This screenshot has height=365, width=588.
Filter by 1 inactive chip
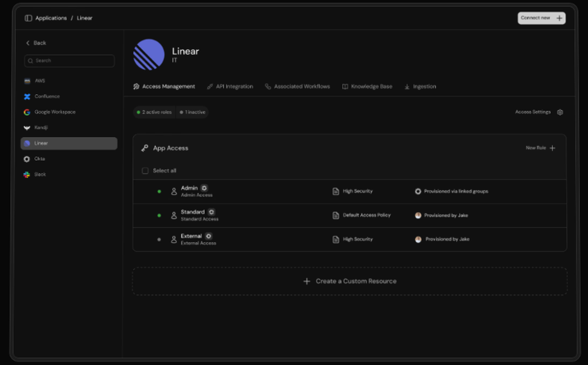(192, 112)
